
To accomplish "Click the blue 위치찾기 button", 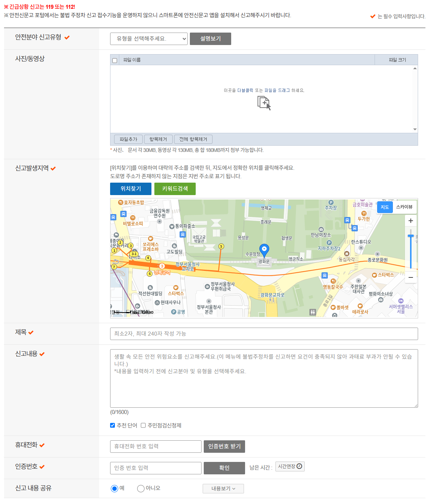I will pos(131,189).
